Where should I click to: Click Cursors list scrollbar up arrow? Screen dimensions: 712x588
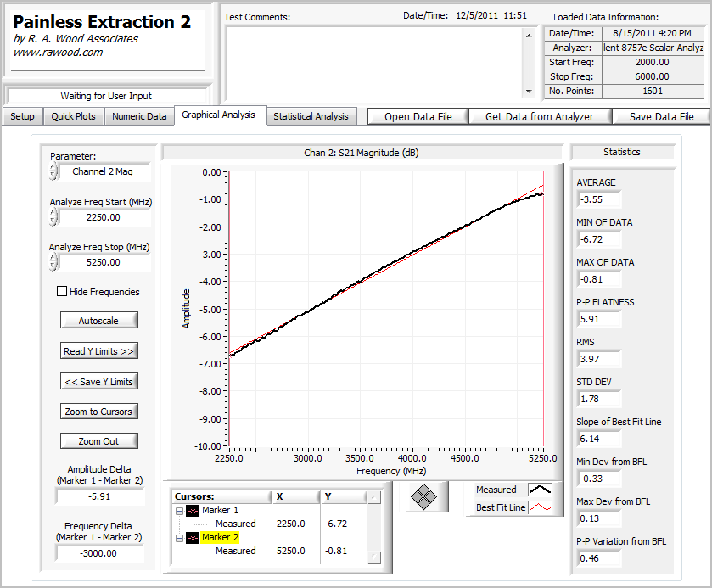pos(373,498)
